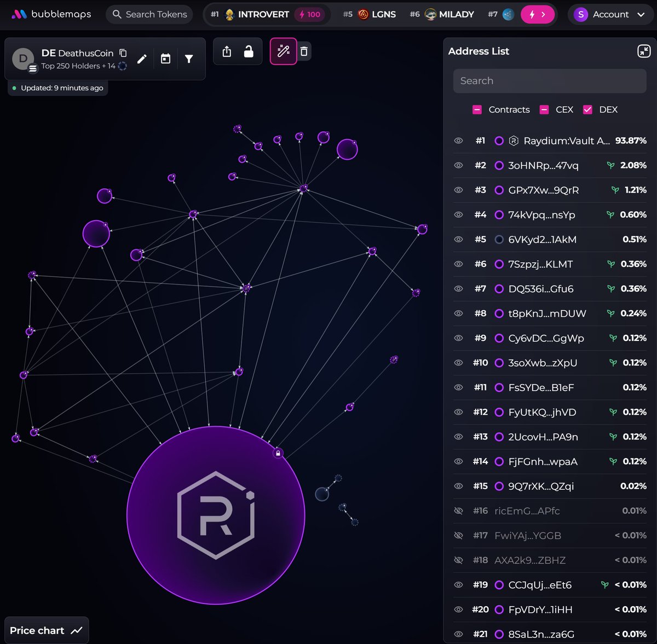Click inside the Address List search field
This screenshot has height=644, width=657.
pyautogui.click(x=550, y=81)
